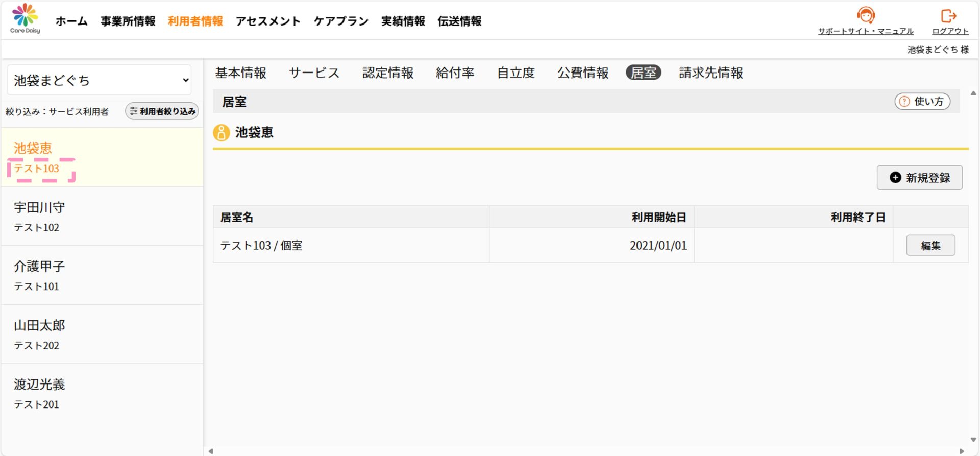Open the support site headset icon
The height and width of the screenshot is (456, 980).
(x=866, y=15)
